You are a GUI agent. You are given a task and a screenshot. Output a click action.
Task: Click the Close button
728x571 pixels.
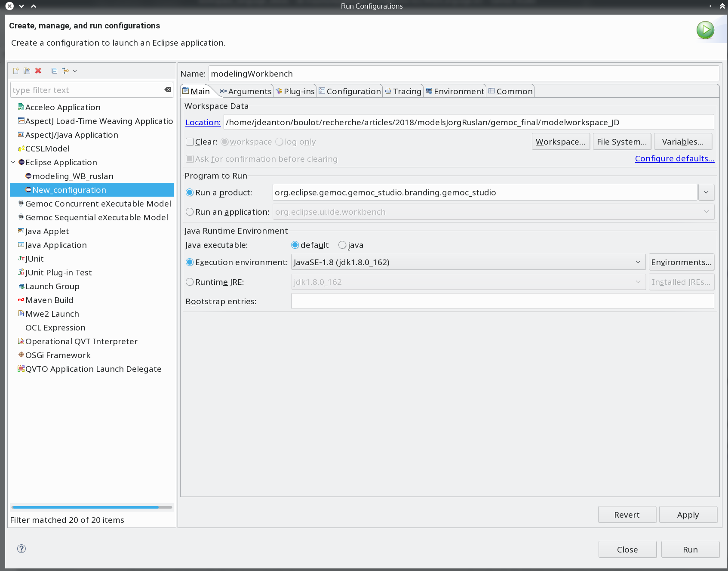coord(627,549)
